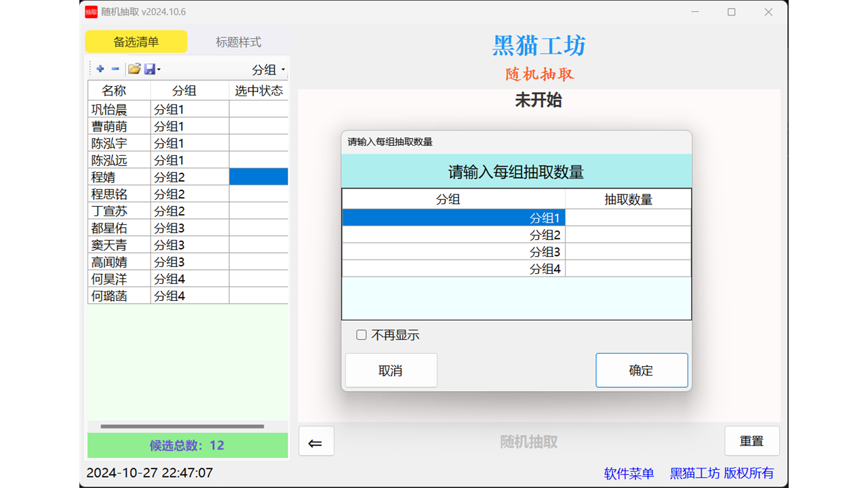Open a list file via folder icon
The image size is (868, 488).
coord(134,68)
